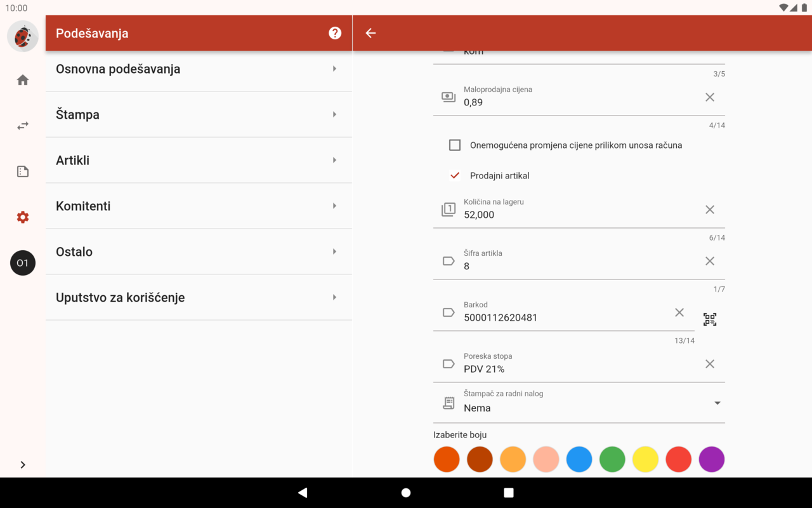Clear the Poreska stopa field
Screen dimensions: 812x508
[x=710, y=364]
